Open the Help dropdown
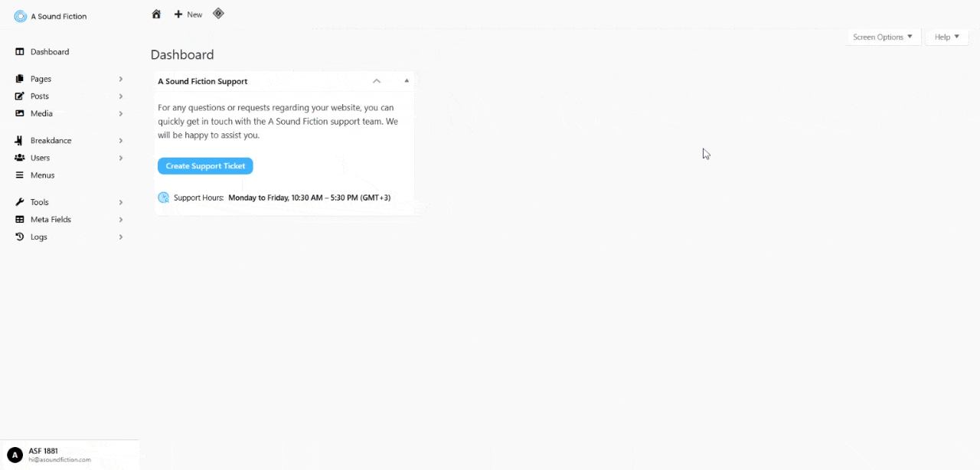The width and height of the screenshot is (980, 470). point(946,37)
